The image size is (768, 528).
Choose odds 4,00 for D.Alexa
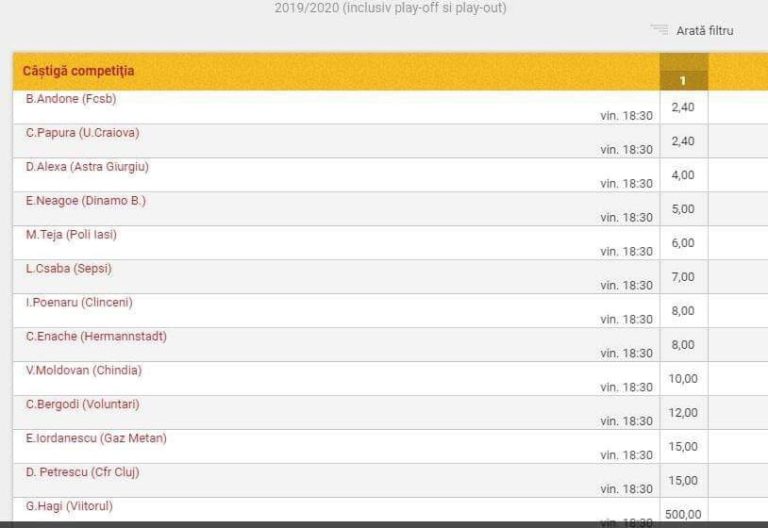click(x=683, y=175)
